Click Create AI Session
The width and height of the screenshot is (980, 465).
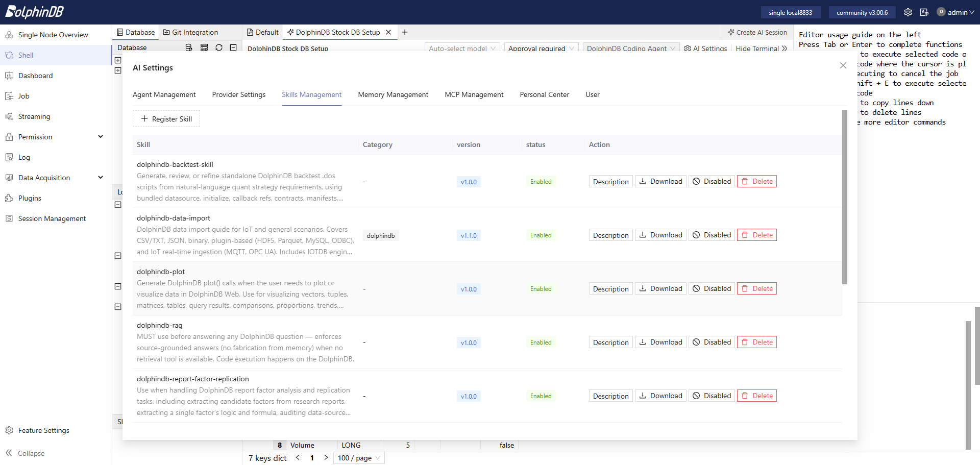(757, 32)
